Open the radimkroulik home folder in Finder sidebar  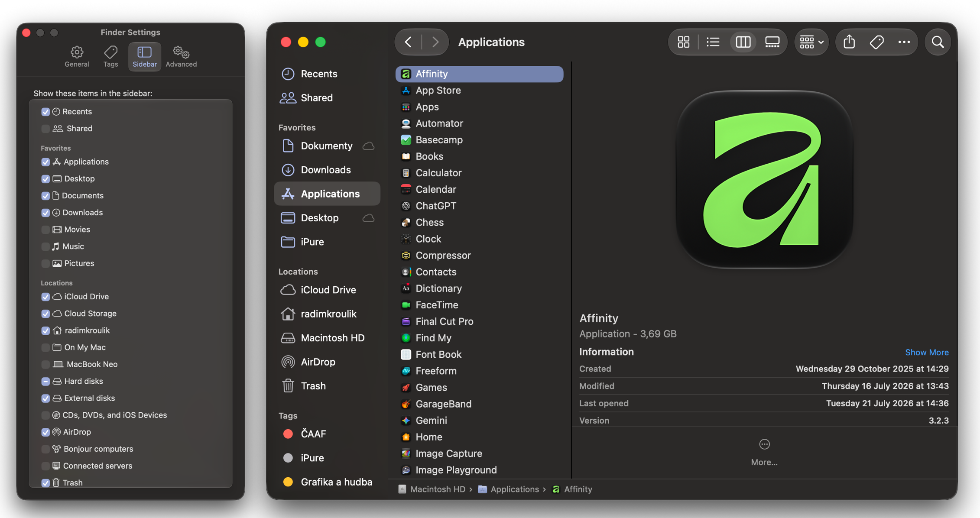tap(327, 314)
